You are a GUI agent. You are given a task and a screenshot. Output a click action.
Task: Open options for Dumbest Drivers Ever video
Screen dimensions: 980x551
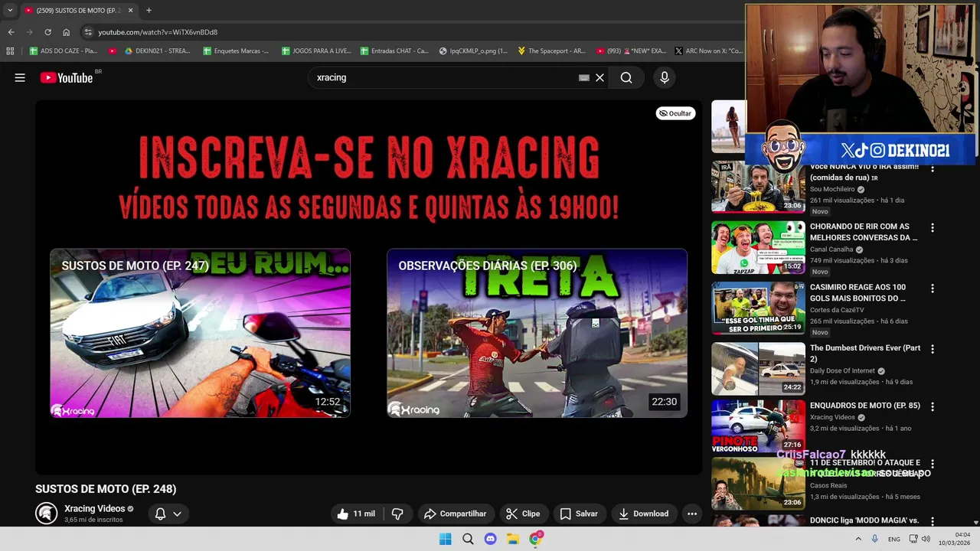click(933, 349)
